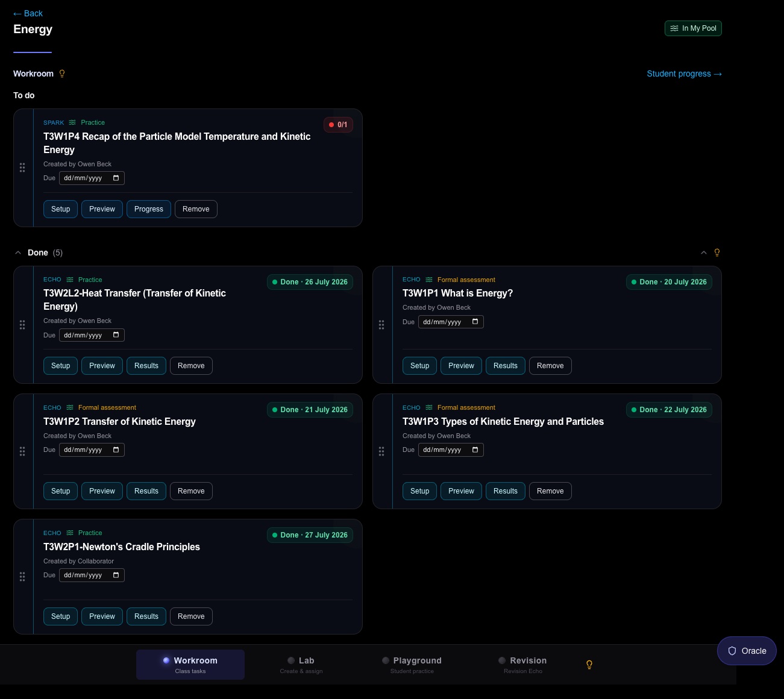Viewport: 784px width, 699px height.
Task: Click the drag handle on T3W1P1 What is Energy card
Action: point(381,325)
